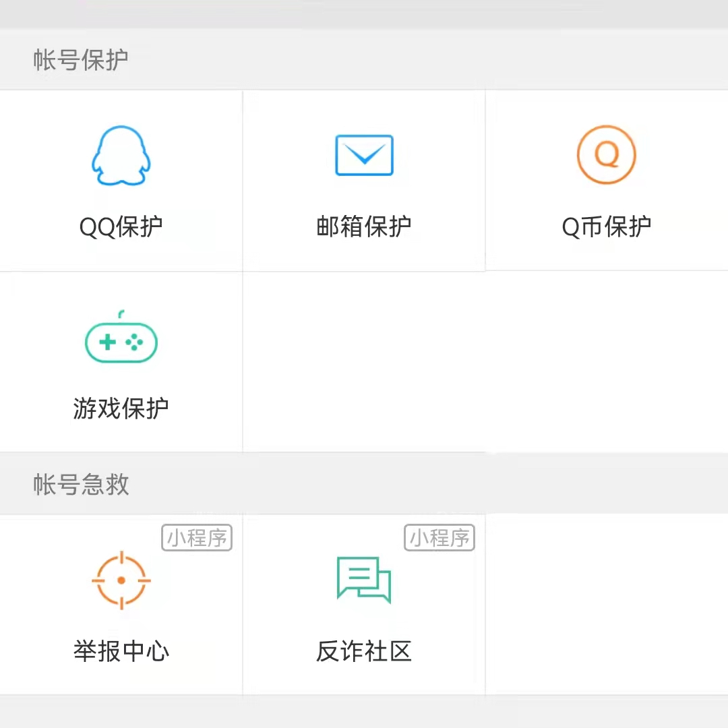Viewport: 728px width, 728px height.
Task: Click the Q币保护 label
Action: [607, 227]
